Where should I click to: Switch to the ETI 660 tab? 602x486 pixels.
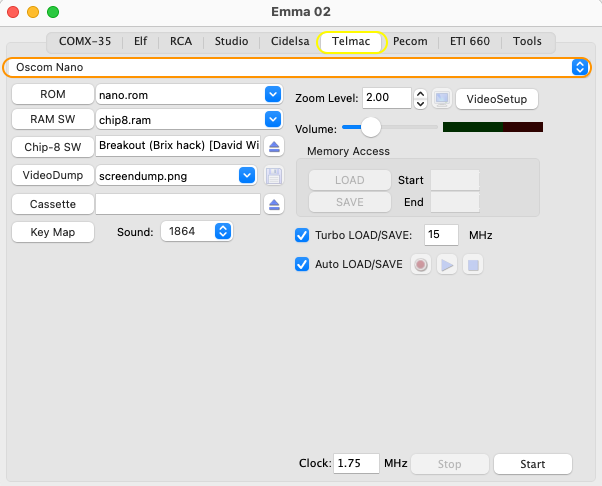(470, 41)
